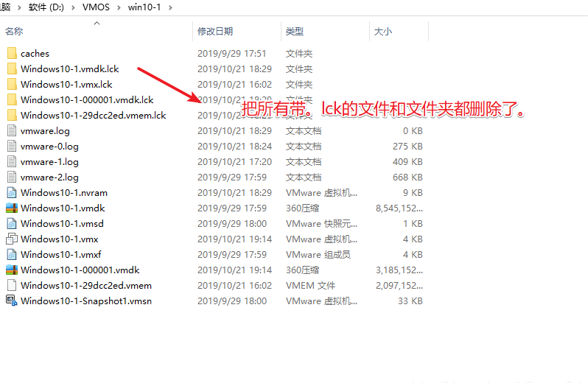Click the win10-1 breadcrumb segment
Screen dimensions: 588x383
click(144, 7)
